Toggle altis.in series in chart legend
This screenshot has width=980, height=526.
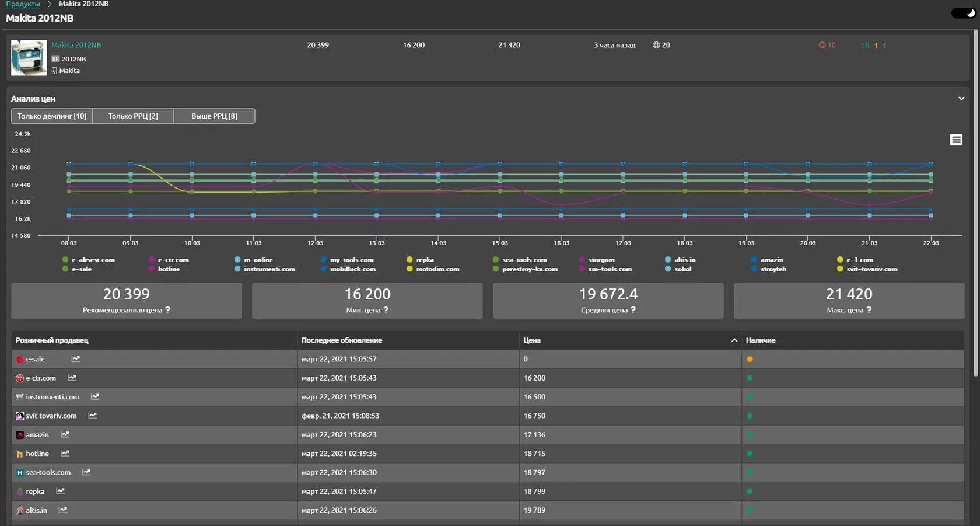click(680, 260)
